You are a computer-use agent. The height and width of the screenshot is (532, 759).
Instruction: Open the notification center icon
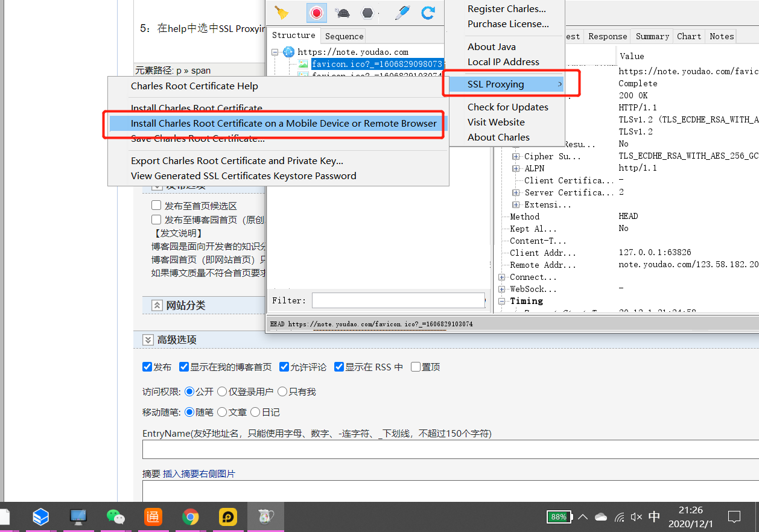[x=734, y=517]
